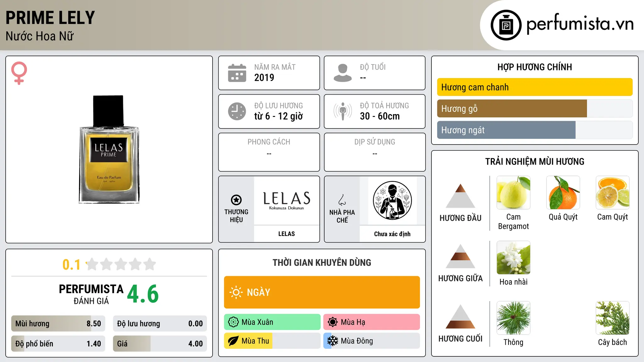Click the Độ lưu hương 0.00 score bar
The image size is (644, 362).
[160, 324]
